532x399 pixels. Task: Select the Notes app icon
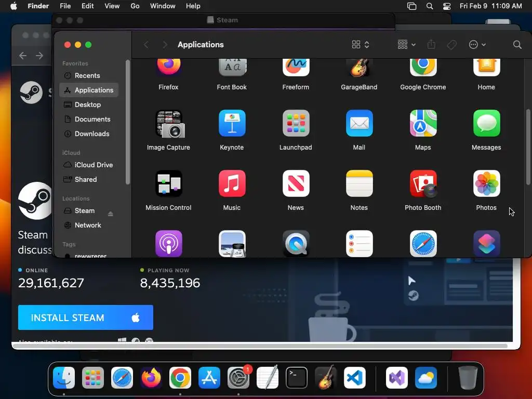click(359, 183)
